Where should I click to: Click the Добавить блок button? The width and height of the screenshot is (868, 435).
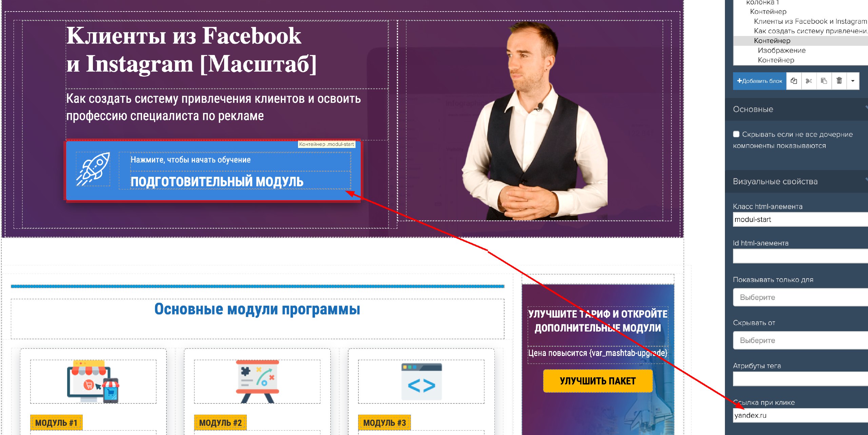(759, 81)
